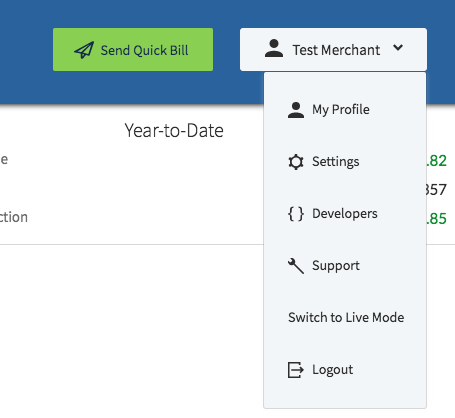The image size is (455, 418).
Task: Click the exit arrow icon beside Logout
Action: pos(296,370)
